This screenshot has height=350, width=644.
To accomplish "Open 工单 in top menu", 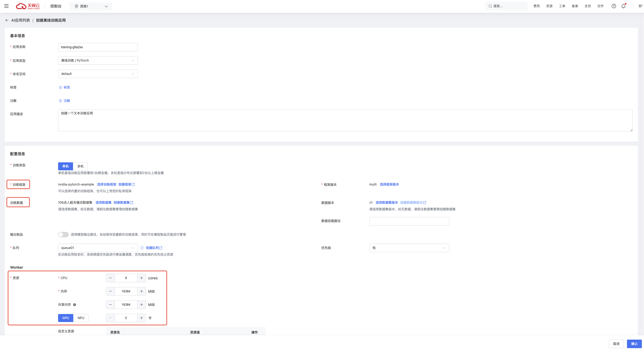I will (562, 6).
